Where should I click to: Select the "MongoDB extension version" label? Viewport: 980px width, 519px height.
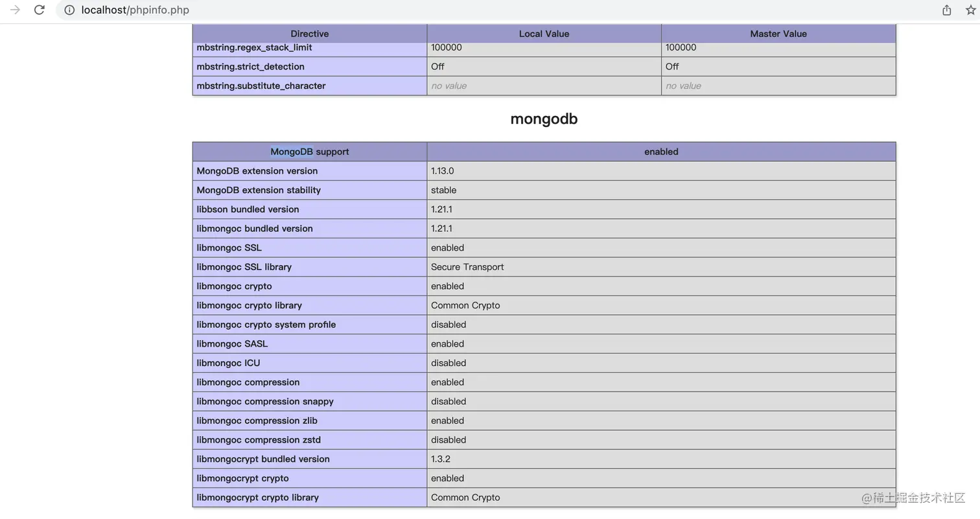[257, 171]
